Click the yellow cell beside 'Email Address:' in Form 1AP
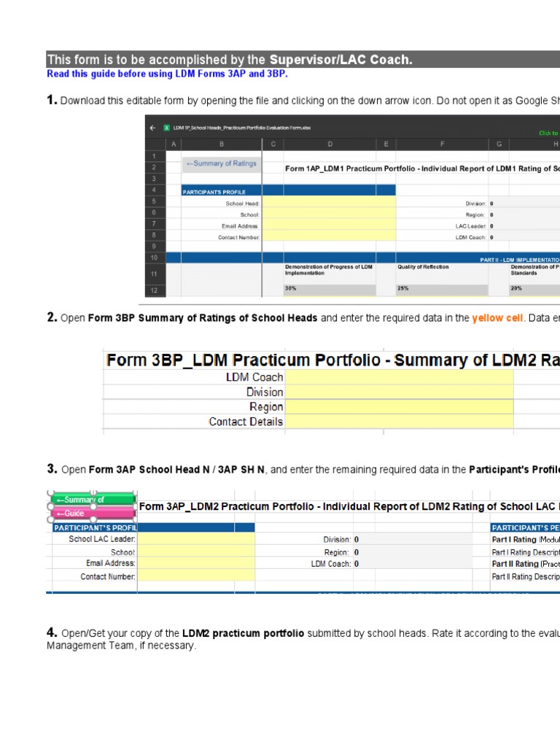This screenshot has width=560, height=747. tap(329, 225)
